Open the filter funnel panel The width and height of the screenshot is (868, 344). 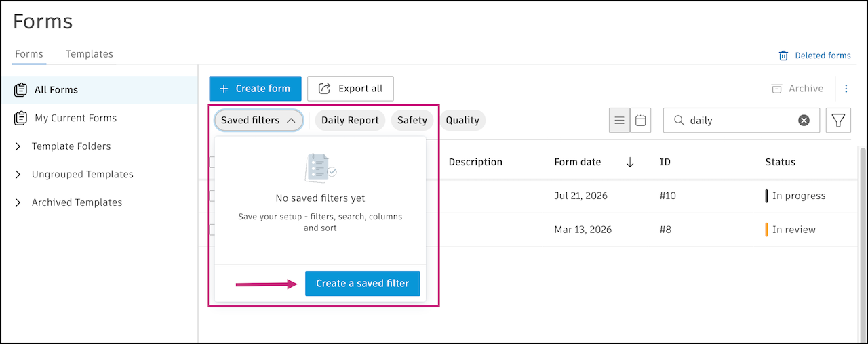(x=838, y=121)
